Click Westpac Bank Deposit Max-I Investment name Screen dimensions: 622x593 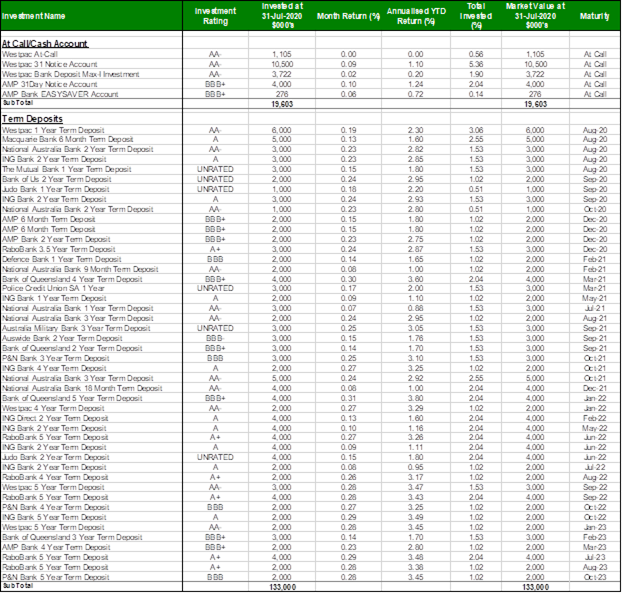click(x=71, y=74)
